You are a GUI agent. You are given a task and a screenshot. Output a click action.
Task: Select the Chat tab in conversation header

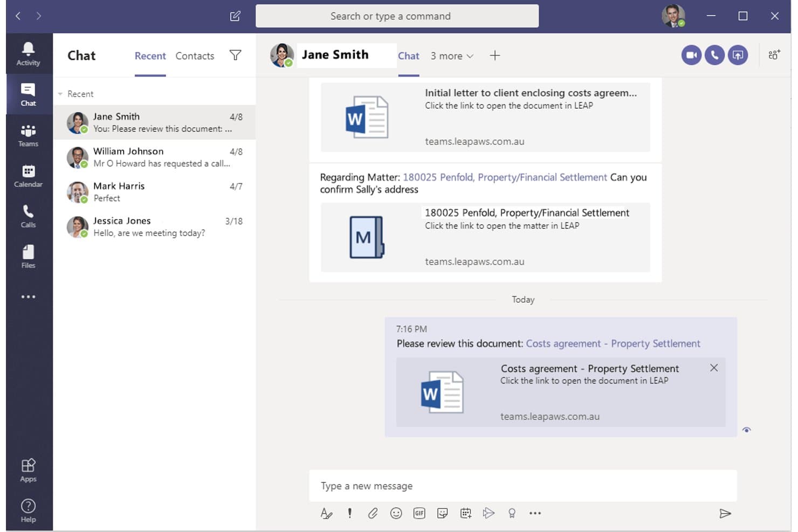coord(409,56)
